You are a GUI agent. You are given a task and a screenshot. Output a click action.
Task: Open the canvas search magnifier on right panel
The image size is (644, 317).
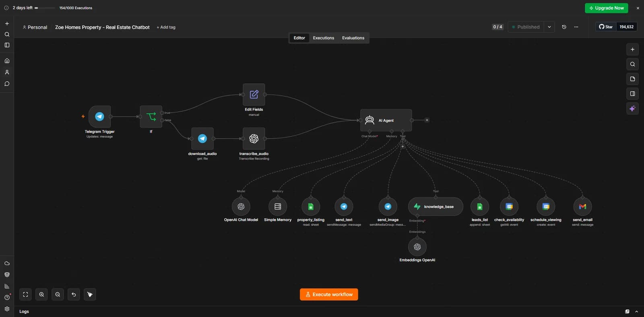pyautogui.click(x=632, y=64)
